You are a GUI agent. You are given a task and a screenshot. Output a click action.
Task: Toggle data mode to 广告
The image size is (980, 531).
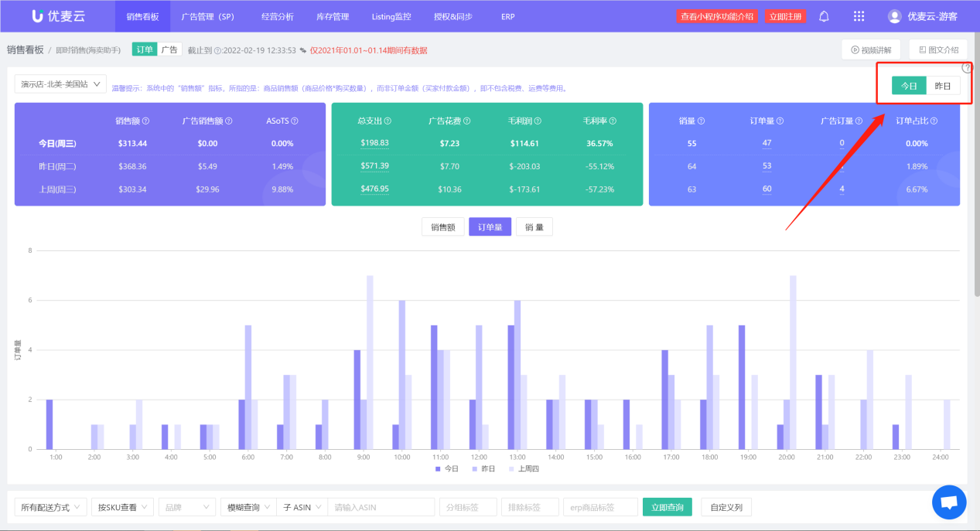click(x=169, y=50)
